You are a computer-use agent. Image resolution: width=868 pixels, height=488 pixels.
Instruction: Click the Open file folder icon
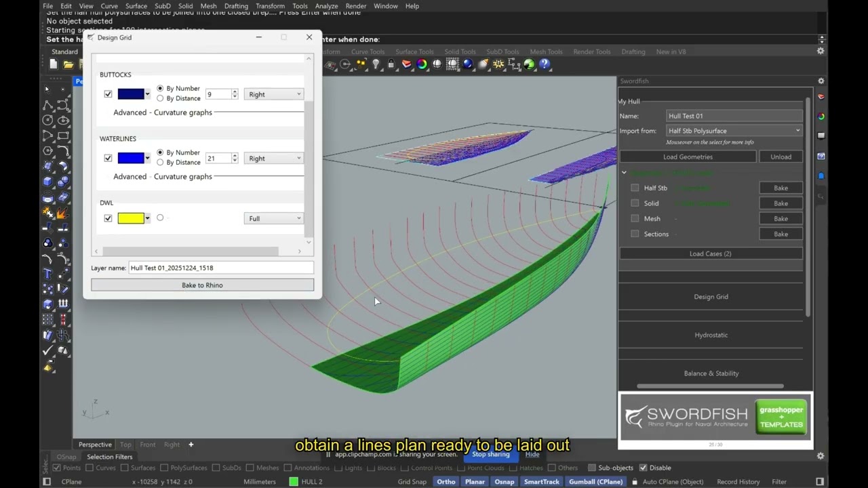(x=68, y=64)
